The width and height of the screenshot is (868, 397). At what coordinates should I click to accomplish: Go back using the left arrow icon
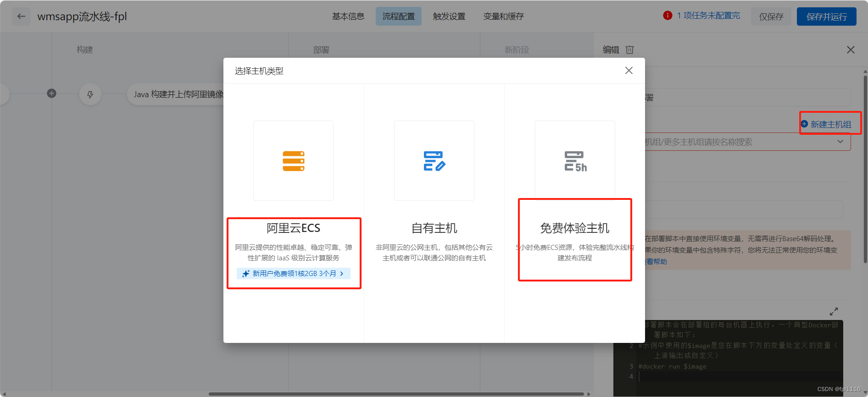point(21,17)
